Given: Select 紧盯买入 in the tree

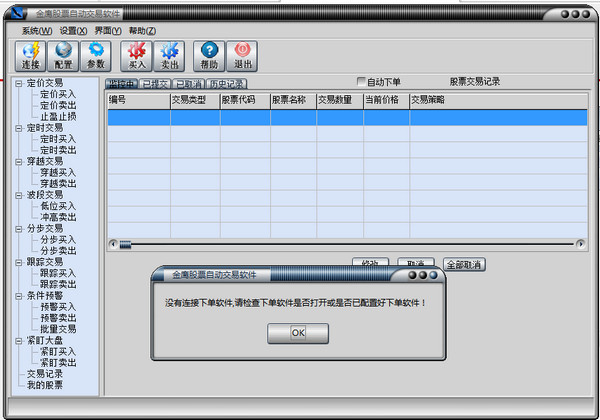Looking at the screenshot, I should [x=58, y=352].
